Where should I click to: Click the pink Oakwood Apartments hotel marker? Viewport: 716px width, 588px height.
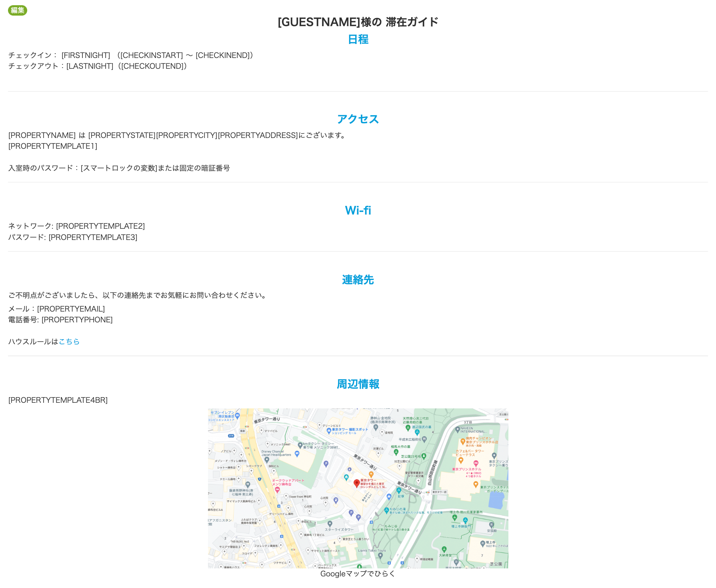tap(277, 490)
